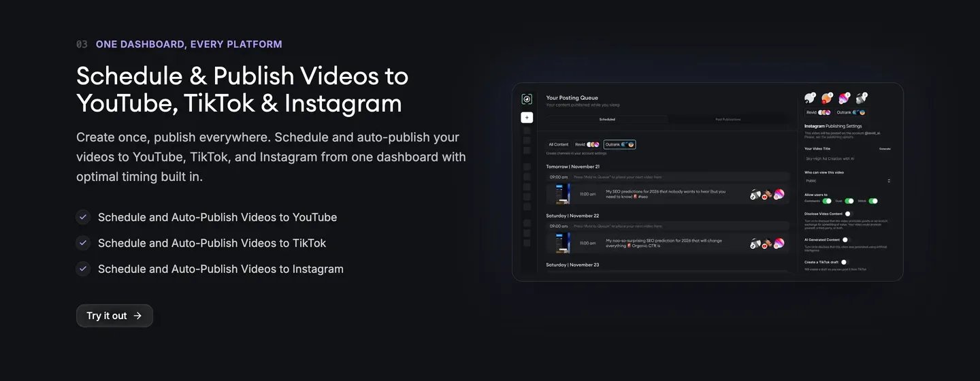Select the Revid channel filter in posting queue
The image size is (980, 381).
[587, 144]
